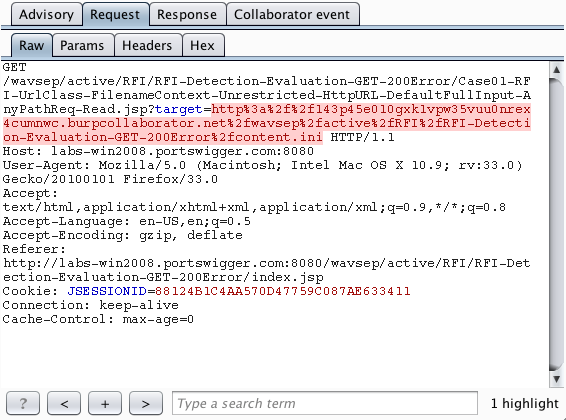Open the Collaborator event tab
566x420 pixels.
tap(292, 14)
